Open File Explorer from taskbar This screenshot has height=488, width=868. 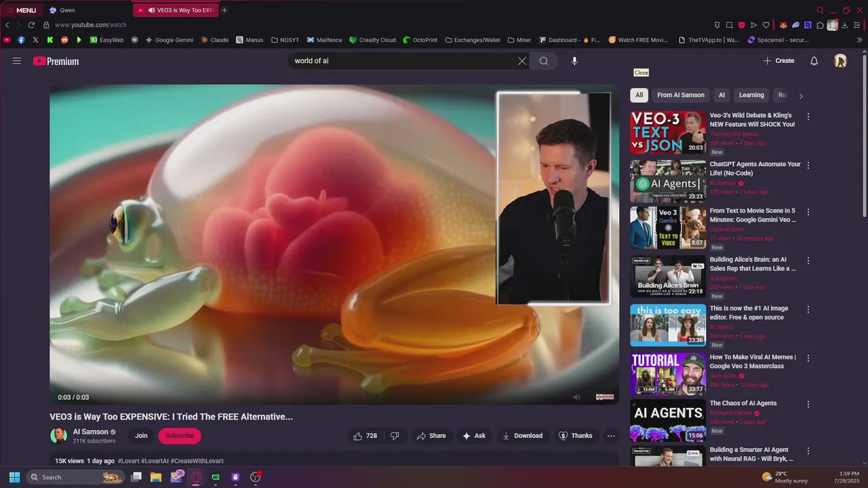[x=156, y=477]
